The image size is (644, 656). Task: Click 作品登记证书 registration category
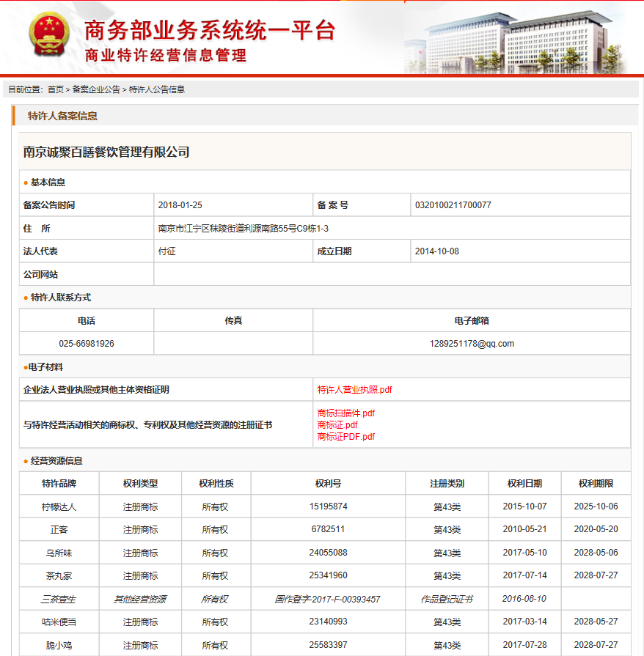click(447, 600)
